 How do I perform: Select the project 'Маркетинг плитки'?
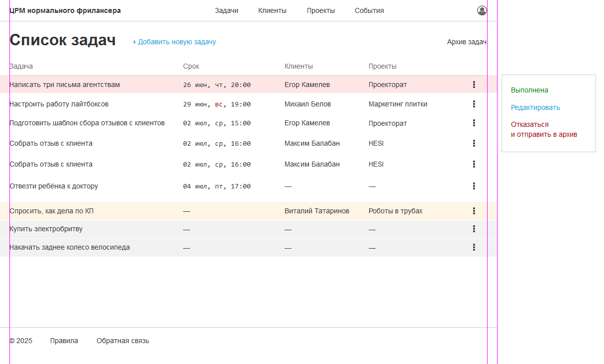[398, 104]
